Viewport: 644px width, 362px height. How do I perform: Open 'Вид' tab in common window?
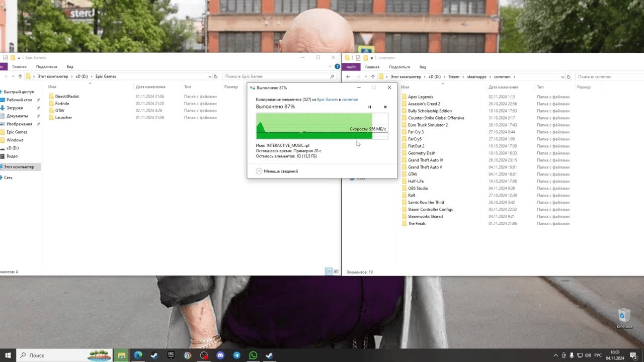423,67
